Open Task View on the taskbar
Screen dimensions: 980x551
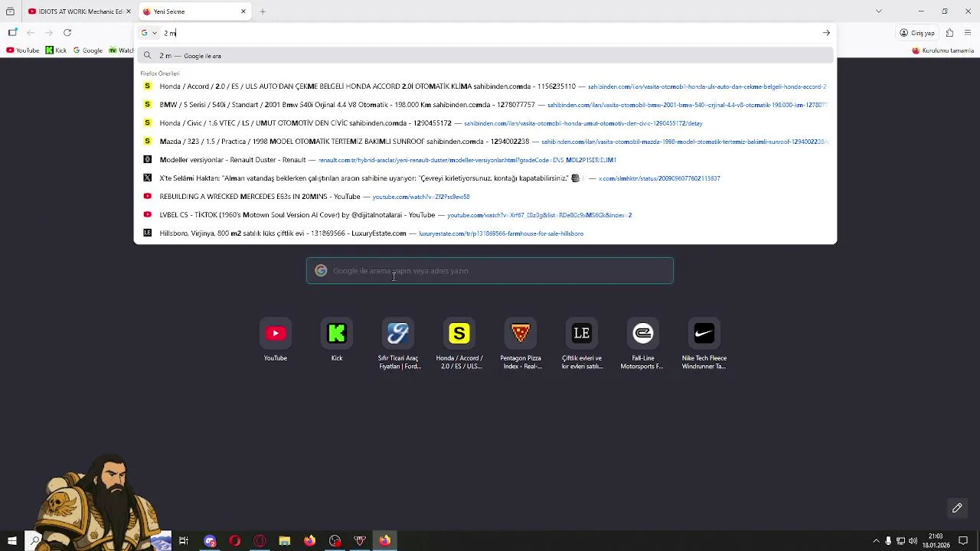pos(184,541)
